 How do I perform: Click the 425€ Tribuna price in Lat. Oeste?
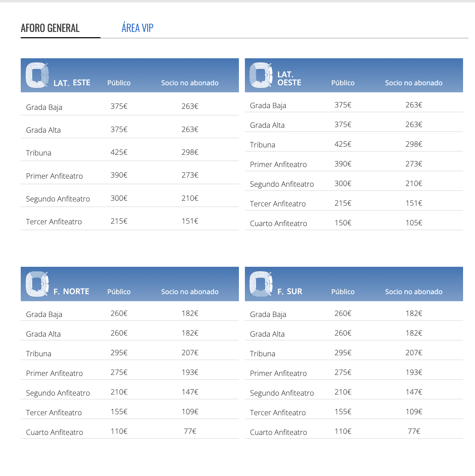(343, 144)
